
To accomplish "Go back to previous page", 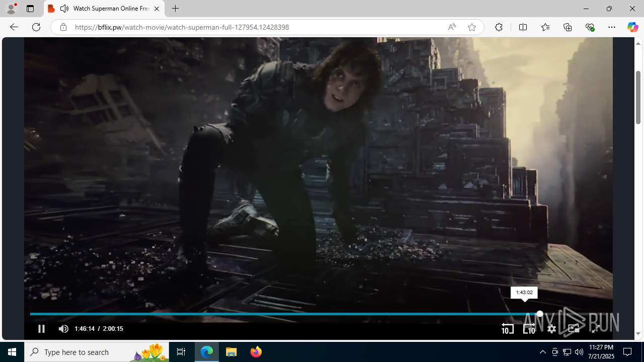I will tap(14, 27).
